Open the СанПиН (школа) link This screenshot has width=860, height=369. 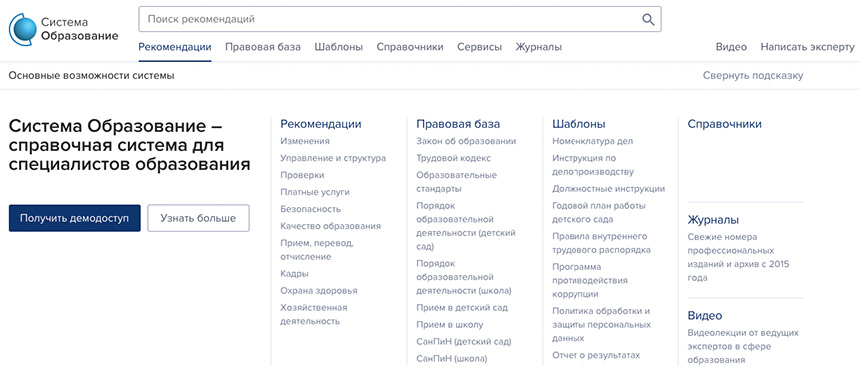tap(451, 359)
